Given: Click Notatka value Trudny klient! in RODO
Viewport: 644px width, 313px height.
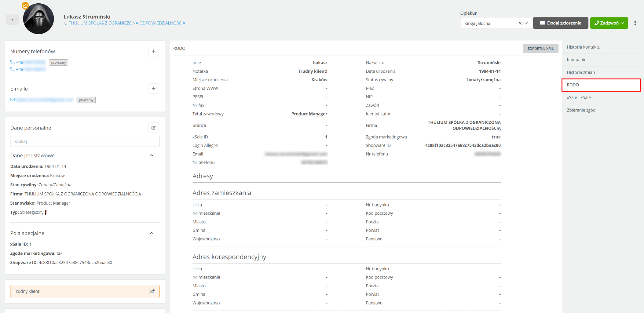Looking at the screenshot, I should pyautogui.click(x=313, y=71).
